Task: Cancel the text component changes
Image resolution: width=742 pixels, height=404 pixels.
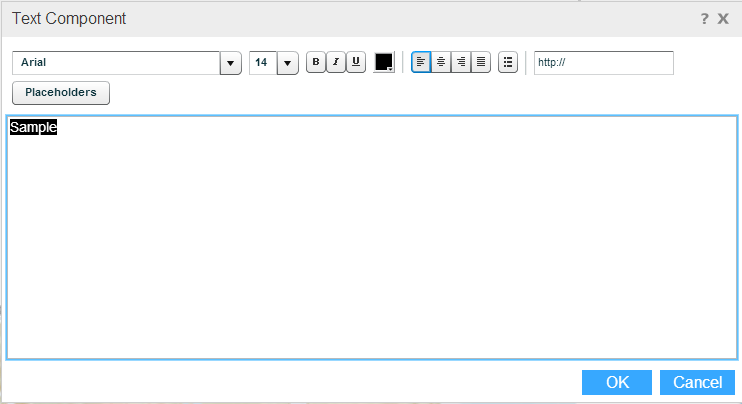Action: 697,382
